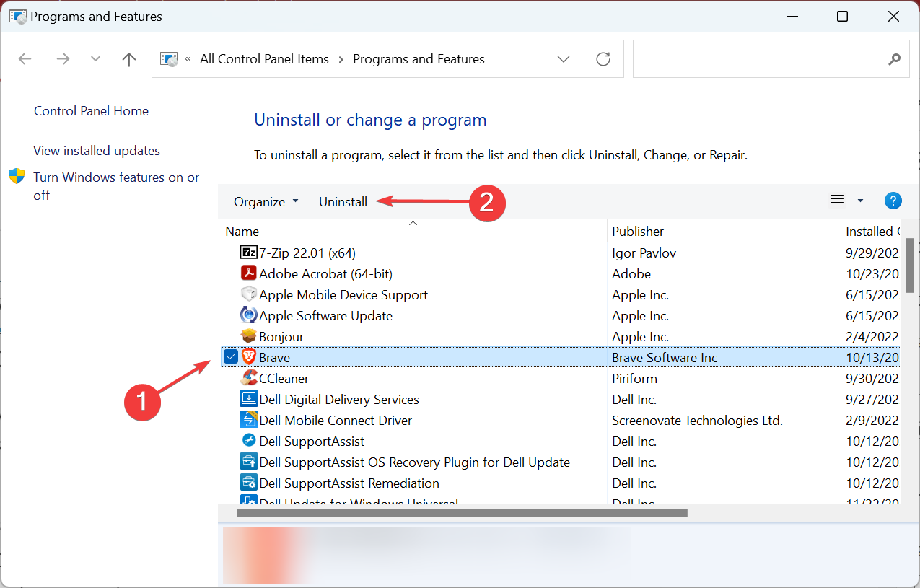The width and height of the screenshot is (920, 588).
Task: Select the Adobe Acrobat (64-bit) entry
Action: coord(326,274)
